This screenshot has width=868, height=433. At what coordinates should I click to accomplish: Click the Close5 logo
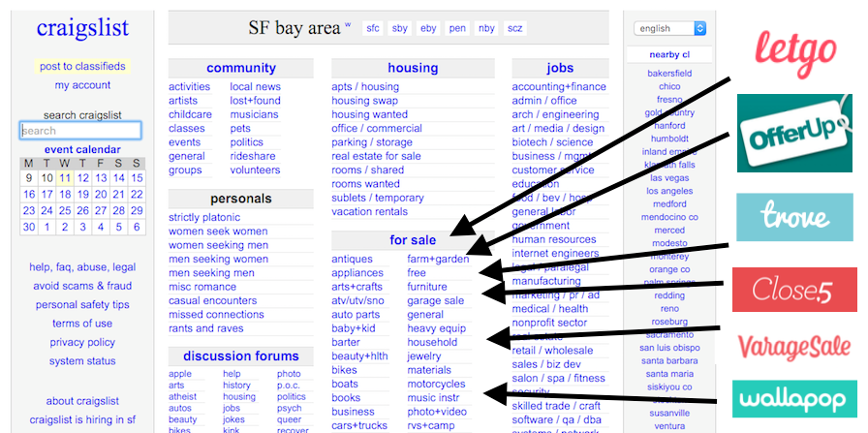pyautogui.click(x=794, y=290)
